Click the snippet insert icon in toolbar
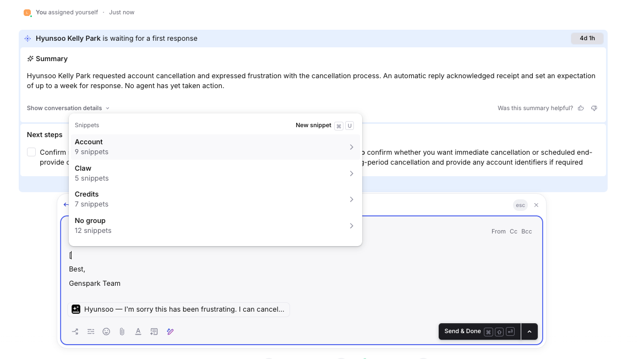Viewport: 644px width, 359px height. (x=154, y=331)
